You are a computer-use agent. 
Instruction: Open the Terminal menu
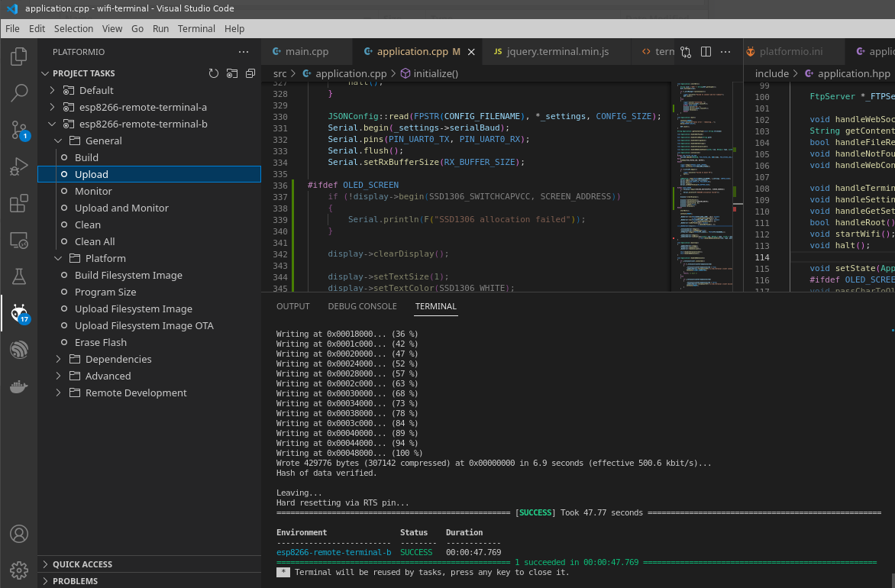click(196, 28)
